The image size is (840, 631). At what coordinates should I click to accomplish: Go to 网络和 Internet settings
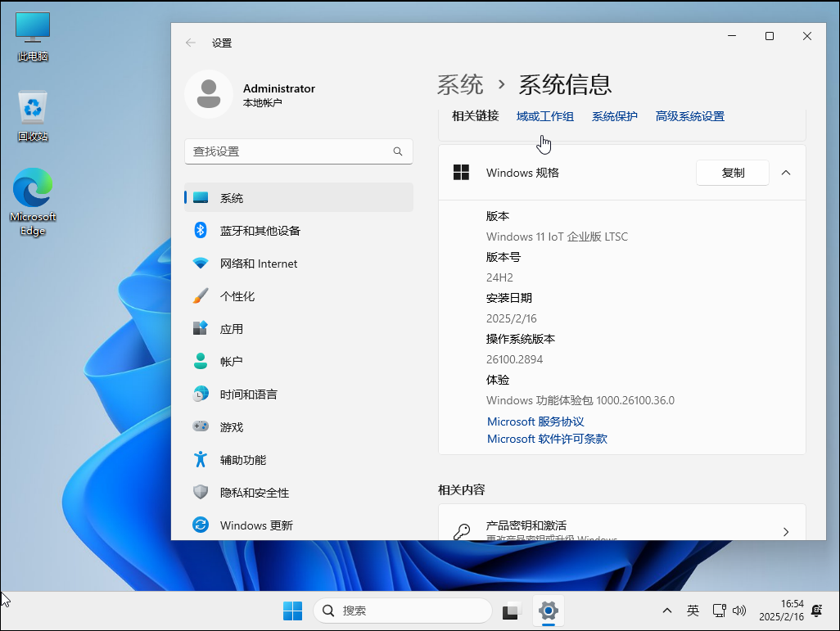298,263
